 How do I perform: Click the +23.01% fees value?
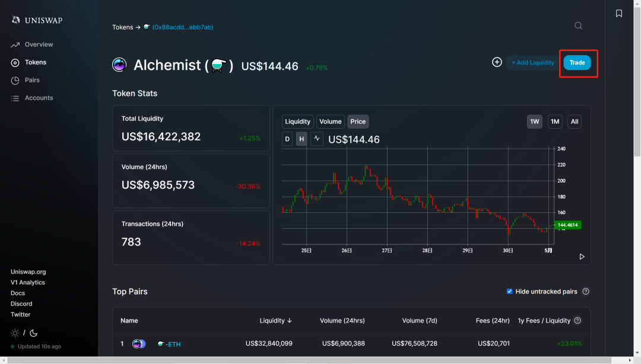tap(569, 344)
